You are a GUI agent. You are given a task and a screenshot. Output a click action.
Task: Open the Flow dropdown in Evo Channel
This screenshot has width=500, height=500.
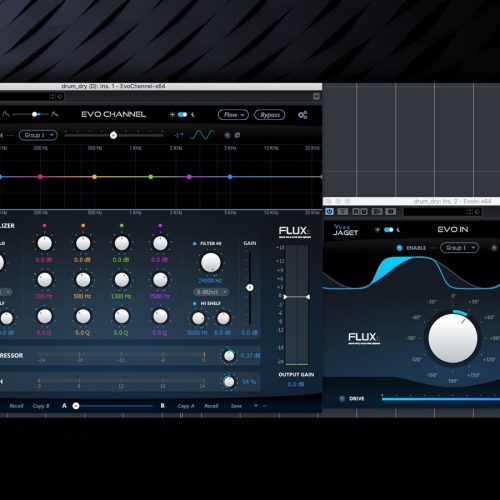coord(233,115)
